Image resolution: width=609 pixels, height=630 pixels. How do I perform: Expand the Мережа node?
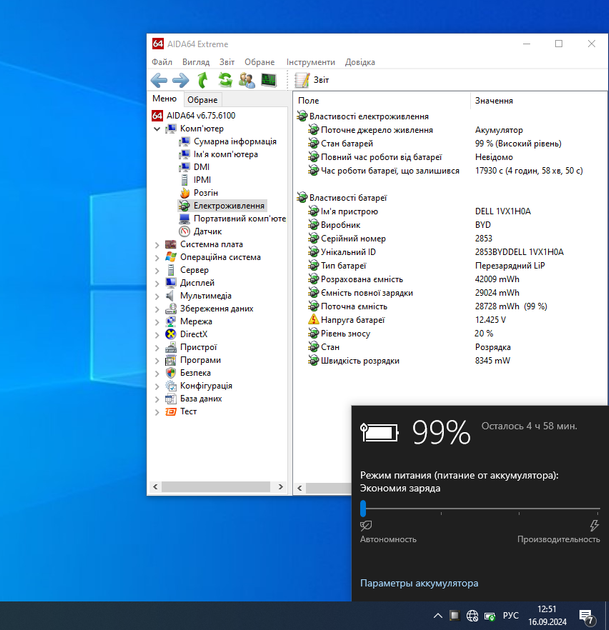click(157, 322)
